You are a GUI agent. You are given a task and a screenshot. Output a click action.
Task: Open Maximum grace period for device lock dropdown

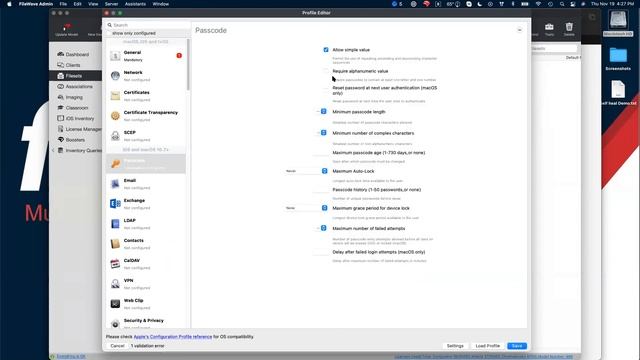[x=306, y=208]
